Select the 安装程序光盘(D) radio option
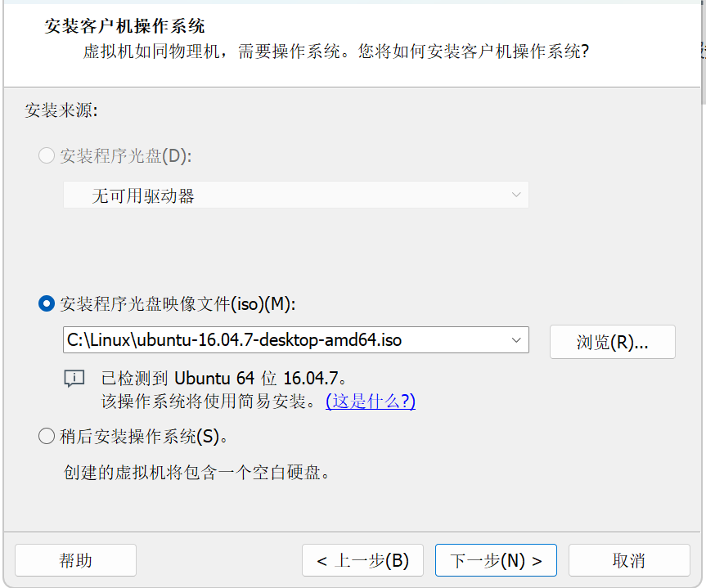Viewport: 706px width, 588px height. 47,155
